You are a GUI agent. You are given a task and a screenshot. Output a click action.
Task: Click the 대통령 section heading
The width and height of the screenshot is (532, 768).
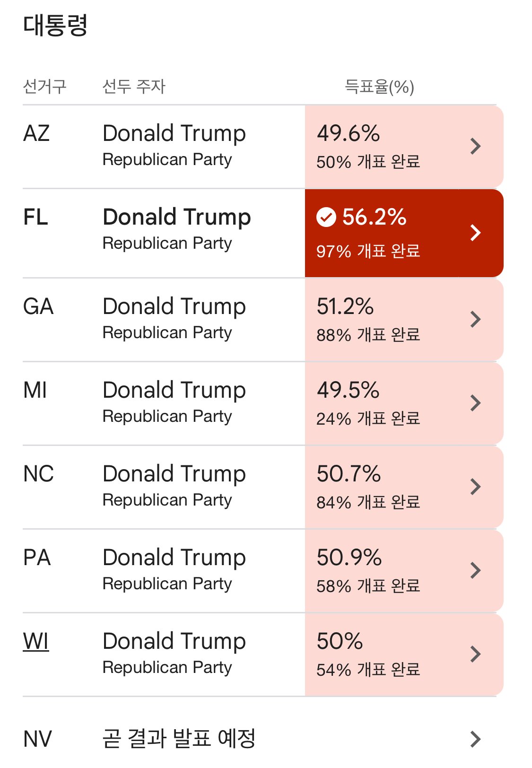click(x=55, y=26)
